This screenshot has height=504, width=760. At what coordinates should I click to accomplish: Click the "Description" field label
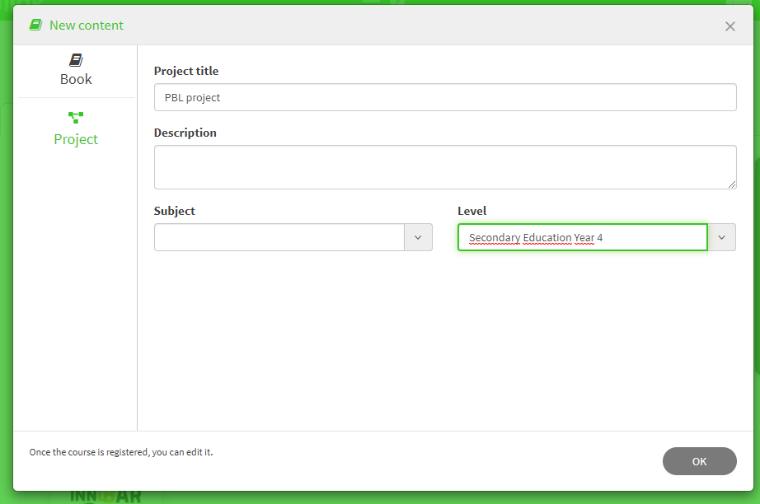point(185,132)
